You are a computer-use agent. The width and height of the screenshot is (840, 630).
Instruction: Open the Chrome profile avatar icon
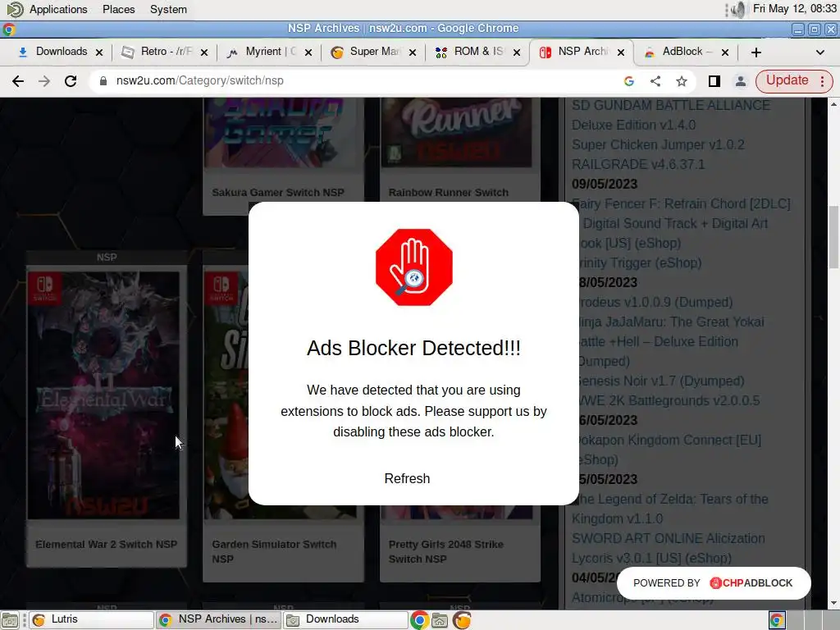click(741, 81)
